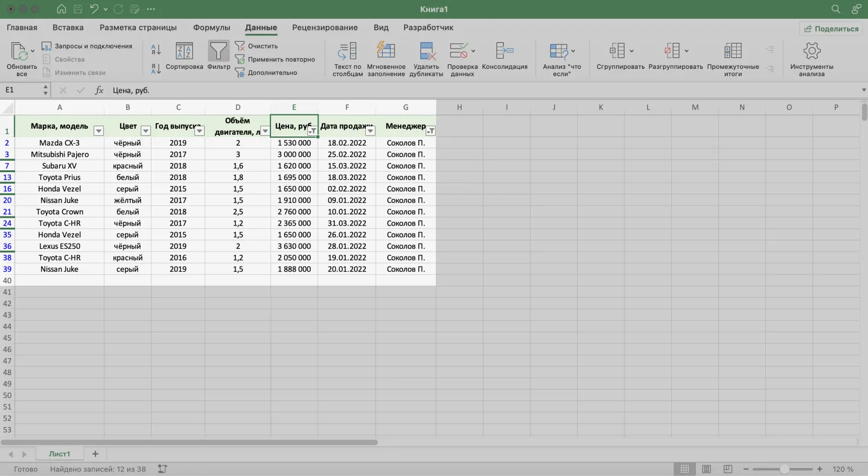Switch to Normal view in status bar

(x=685, y=469)
